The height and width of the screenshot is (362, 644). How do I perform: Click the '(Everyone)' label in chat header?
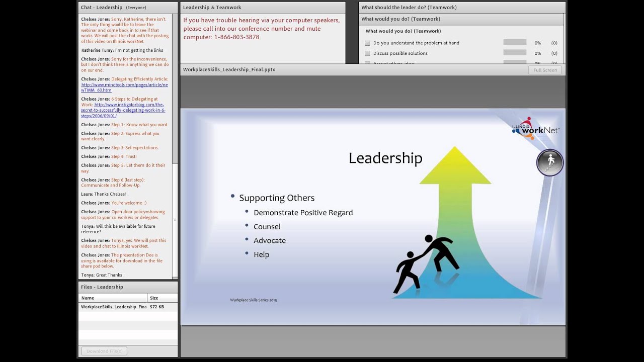(x=136, y=8)
